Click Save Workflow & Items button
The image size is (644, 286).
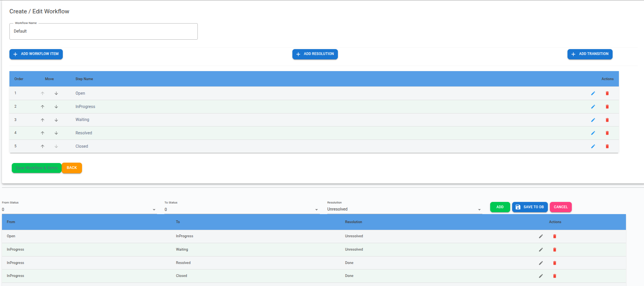36,168
